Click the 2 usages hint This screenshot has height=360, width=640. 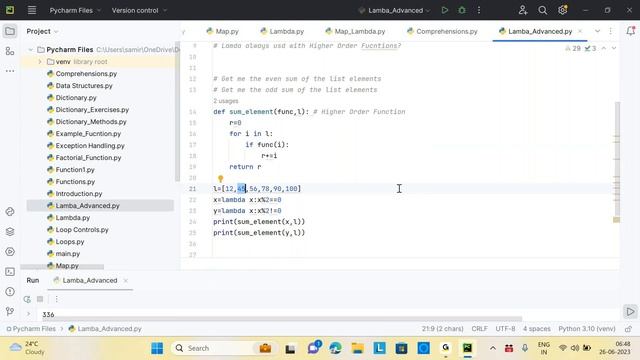point(226,101)
